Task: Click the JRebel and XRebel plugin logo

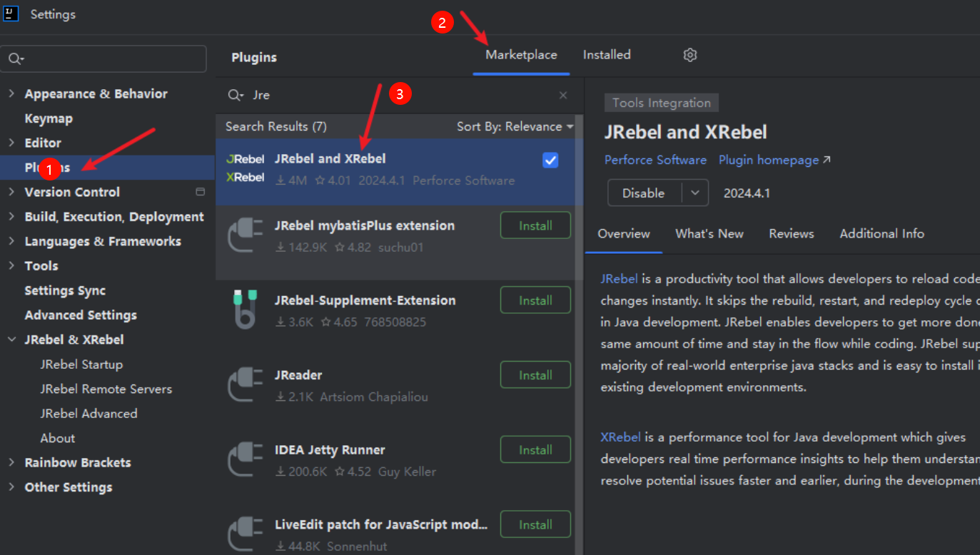Action: click(x=245, y=168)
